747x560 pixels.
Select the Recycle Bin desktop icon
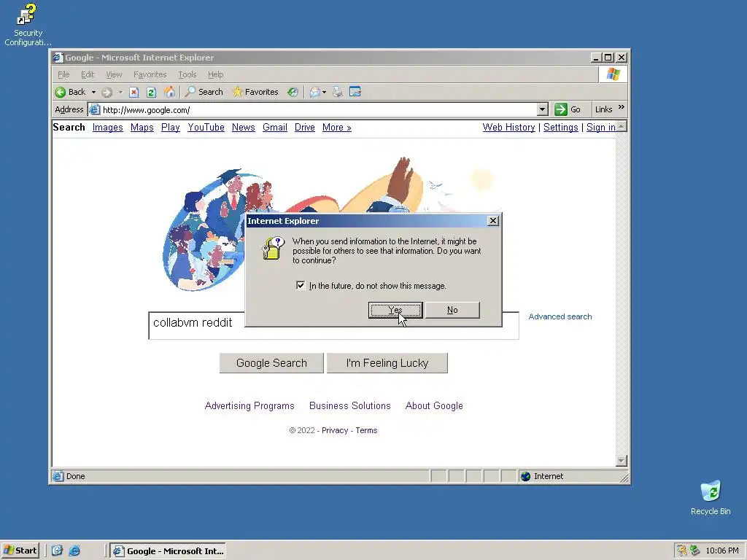click(711, 497)
